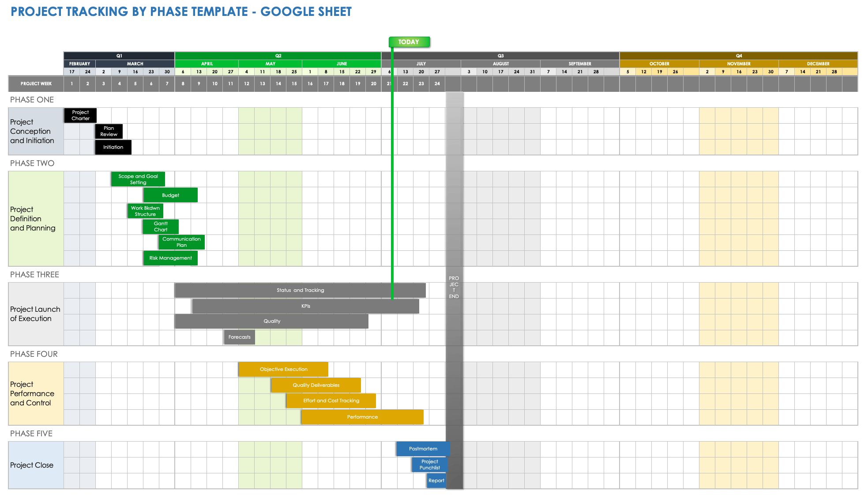Toggle the Forecasts task bar visibility
This screenshot has width=868, height=499.
point(239,337)
